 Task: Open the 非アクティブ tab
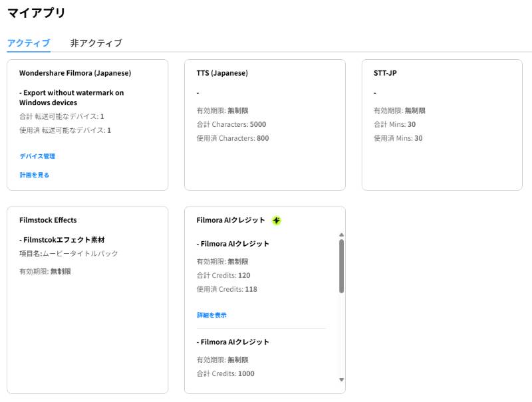point(96,43)
